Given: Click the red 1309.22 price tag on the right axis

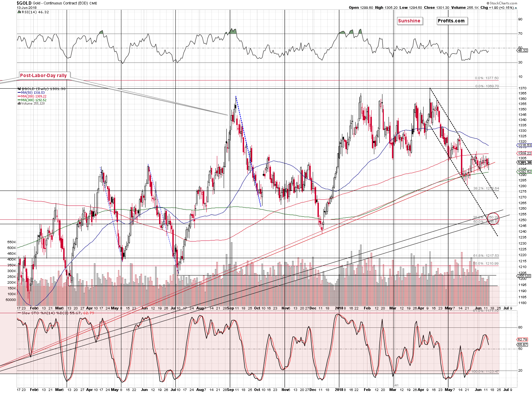Looking at the screenshot, I should pos(524,154).
